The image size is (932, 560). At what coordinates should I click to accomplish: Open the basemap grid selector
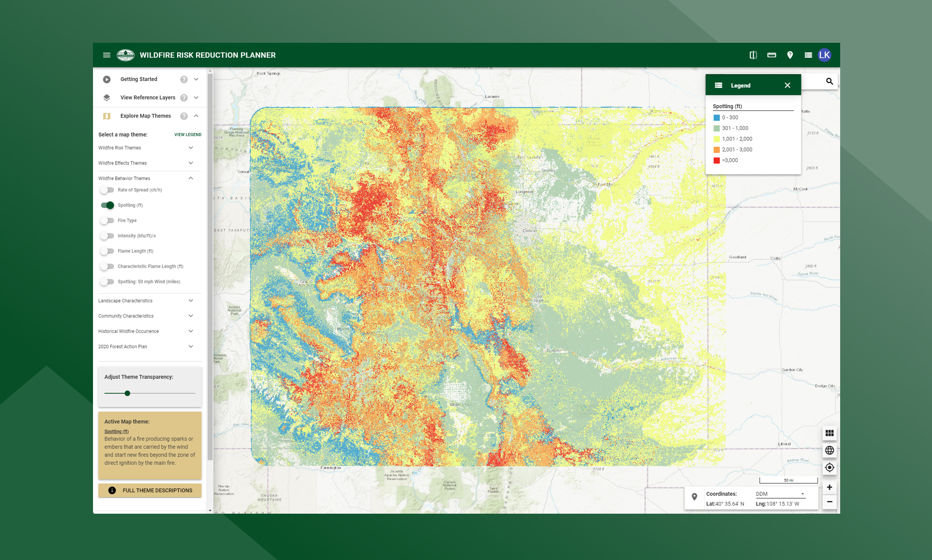829,433
